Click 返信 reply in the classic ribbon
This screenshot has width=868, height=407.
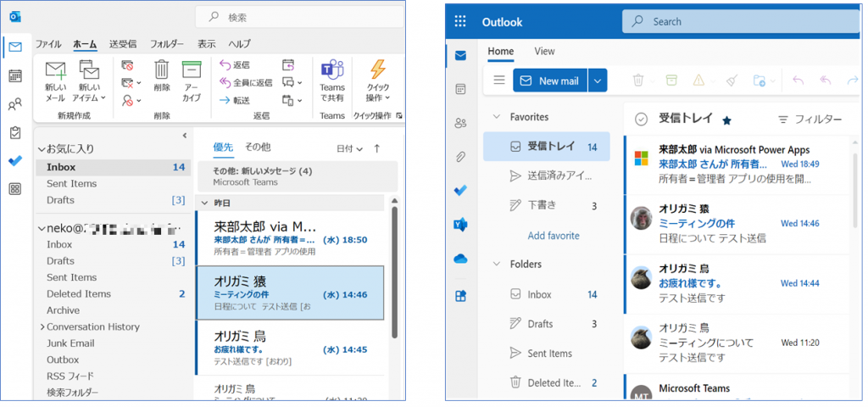235,64
